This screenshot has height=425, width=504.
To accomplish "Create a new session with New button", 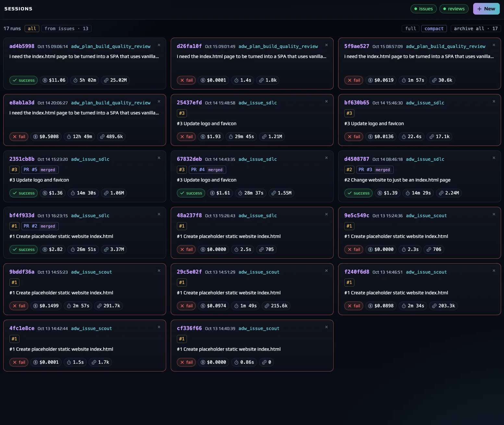I will click(x=486, y=9).
